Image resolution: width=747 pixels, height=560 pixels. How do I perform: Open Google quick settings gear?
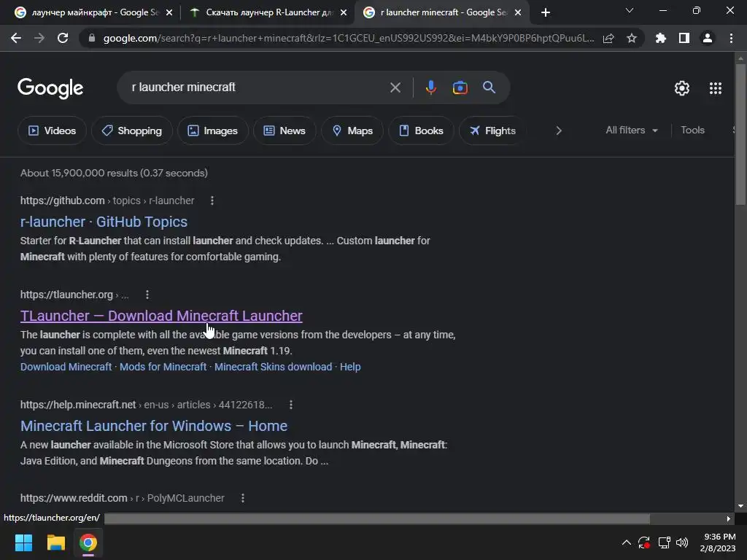coord(682,88)
